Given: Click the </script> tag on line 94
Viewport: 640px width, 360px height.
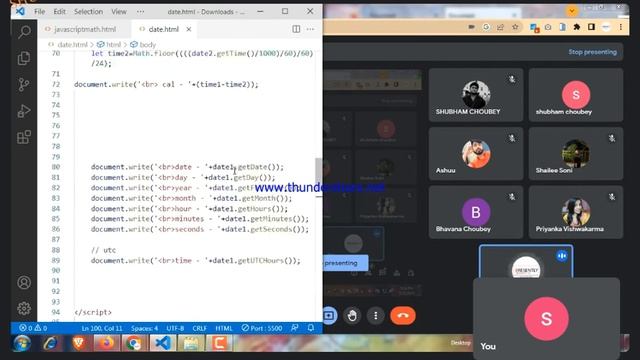Looking at the screenshot, I should [93, 312].
